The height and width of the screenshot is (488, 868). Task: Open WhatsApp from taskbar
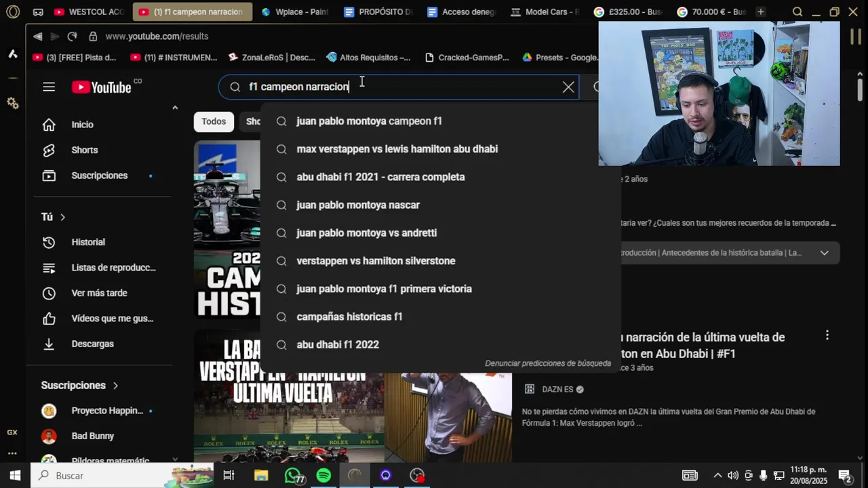(x=293, y=476)
